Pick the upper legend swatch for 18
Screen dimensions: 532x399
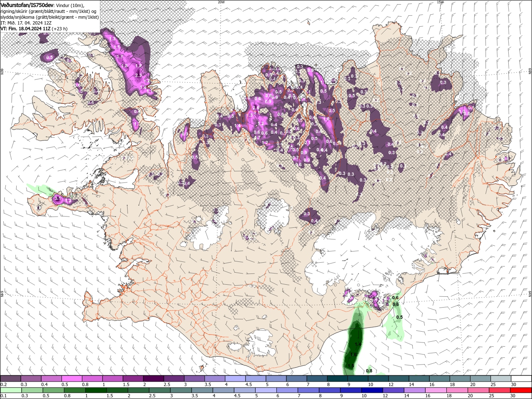coord(460,379)
